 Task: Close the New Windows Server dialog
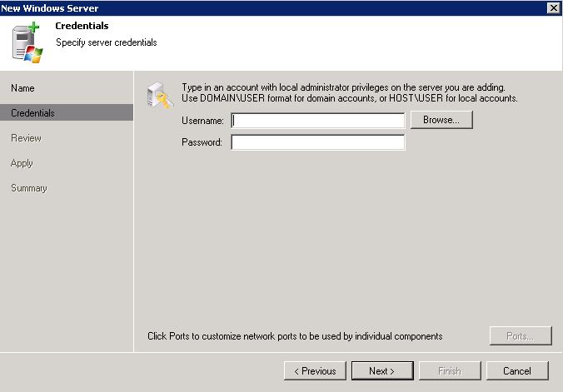pyautogui.click(x=553, y=7)
